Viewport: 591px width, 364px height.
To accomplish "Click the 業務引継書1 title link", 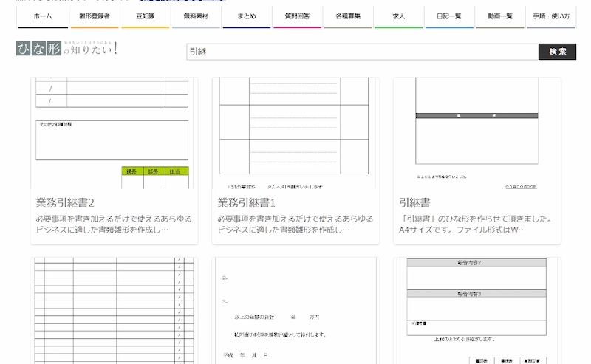I will tap(246, 202).
